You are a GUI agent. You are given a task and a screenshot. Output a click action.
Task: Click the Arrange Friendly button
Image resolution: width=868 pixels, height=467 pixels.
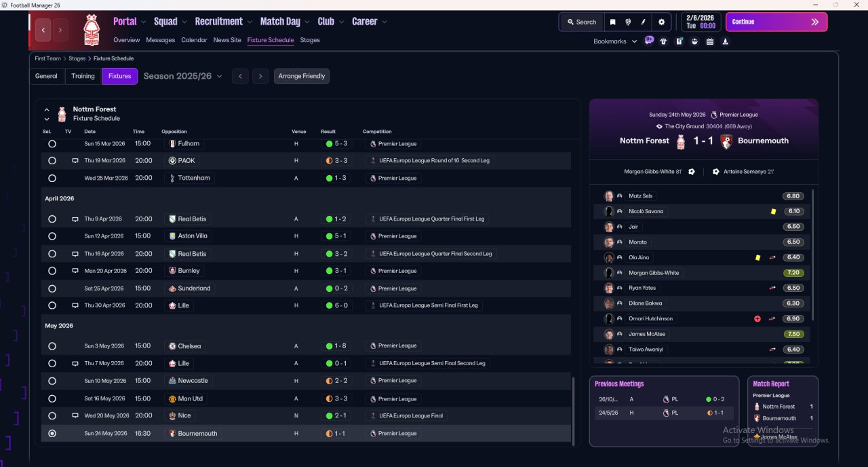302,76
